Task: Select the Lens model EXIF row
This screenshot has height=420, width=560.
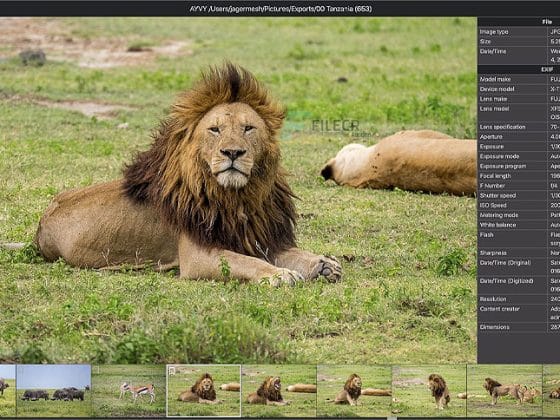Action: coord(519,113)
